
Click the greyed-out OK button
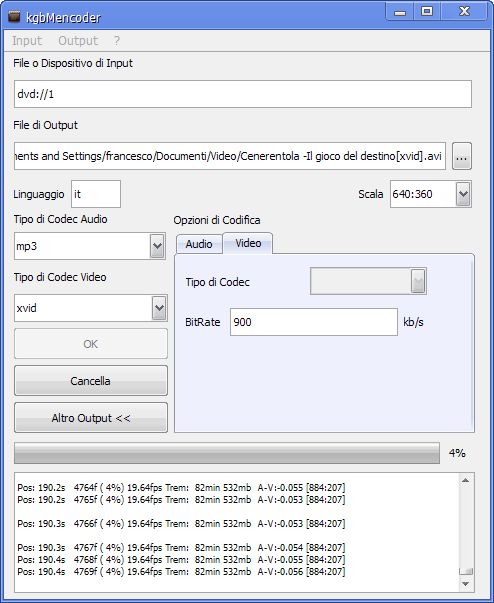pyautogui.click(x=91, y=344)
